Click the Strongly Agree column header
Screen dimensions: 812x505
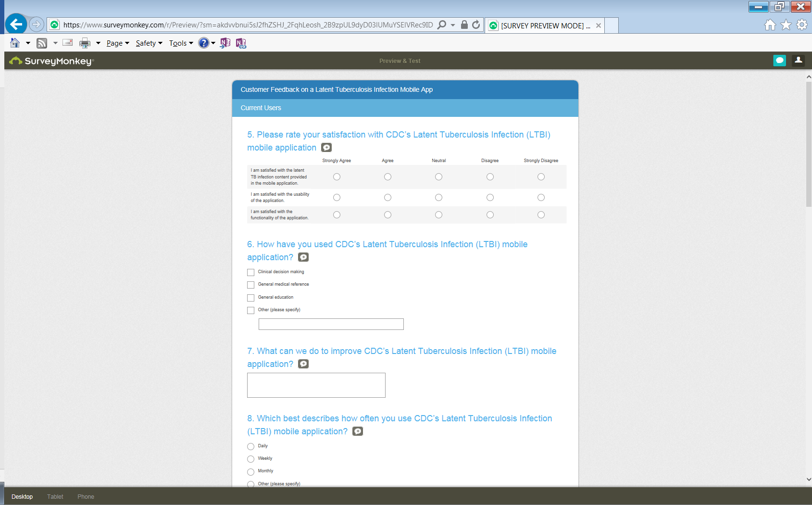[x=337, y=161]
